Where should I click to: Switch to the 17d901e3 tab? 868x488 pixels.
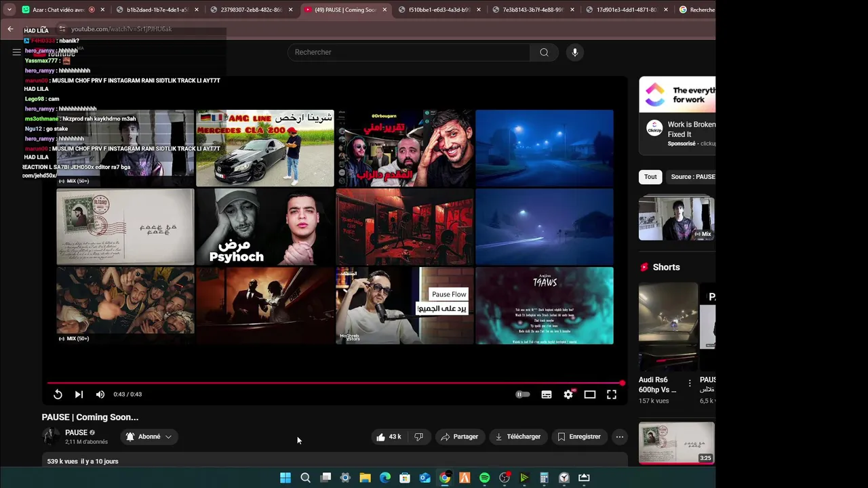(627, 9)
